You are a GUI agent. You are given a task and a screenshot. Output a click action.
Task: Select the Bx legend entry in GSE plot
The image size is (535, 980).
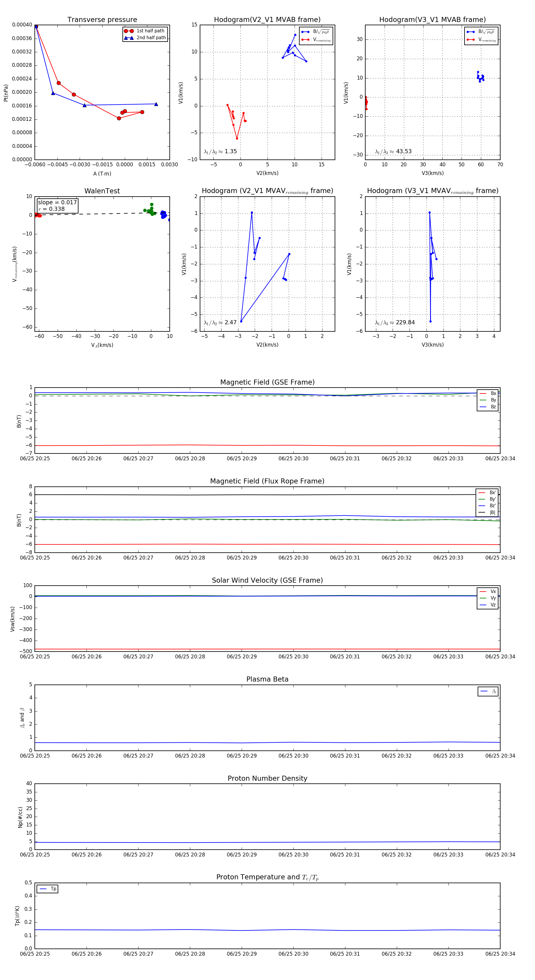[488, 393]
